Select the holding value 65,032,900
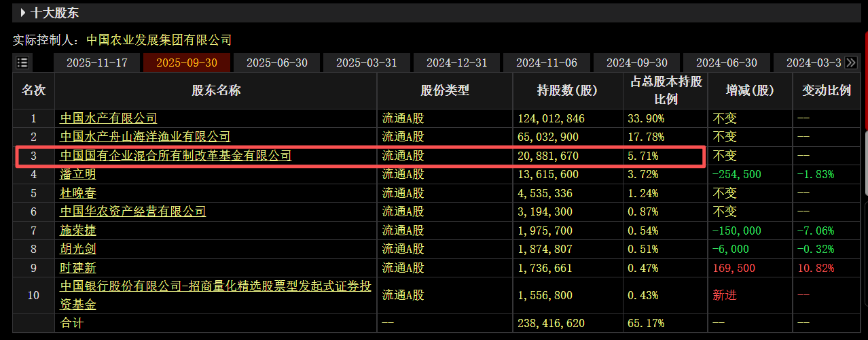The height and width of the screenshot is (340, 868). click(x=548, y=137)
